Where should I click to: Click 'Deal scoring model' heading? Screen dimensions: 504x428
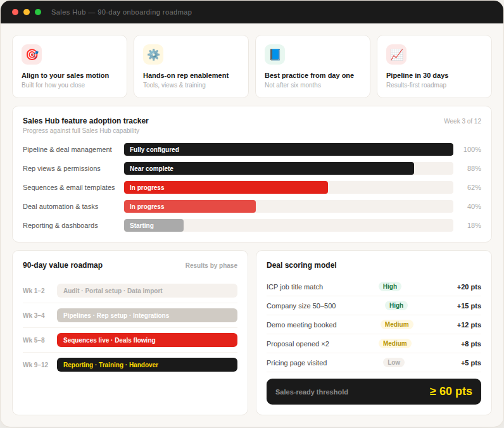(301, 265)
